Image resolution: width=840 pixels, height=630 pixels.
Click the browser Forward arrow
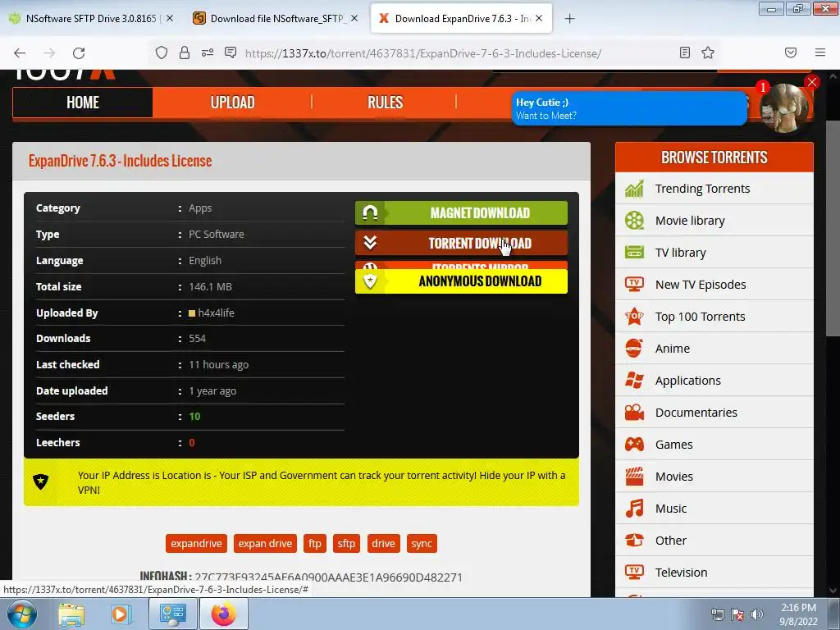point(49,52)
